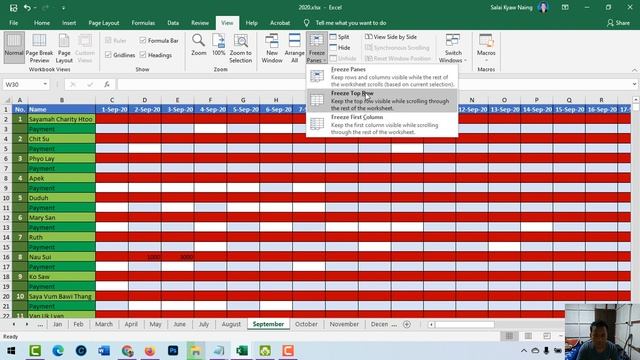Select column C header
640x360 pixels.
(x=112, y=100)
